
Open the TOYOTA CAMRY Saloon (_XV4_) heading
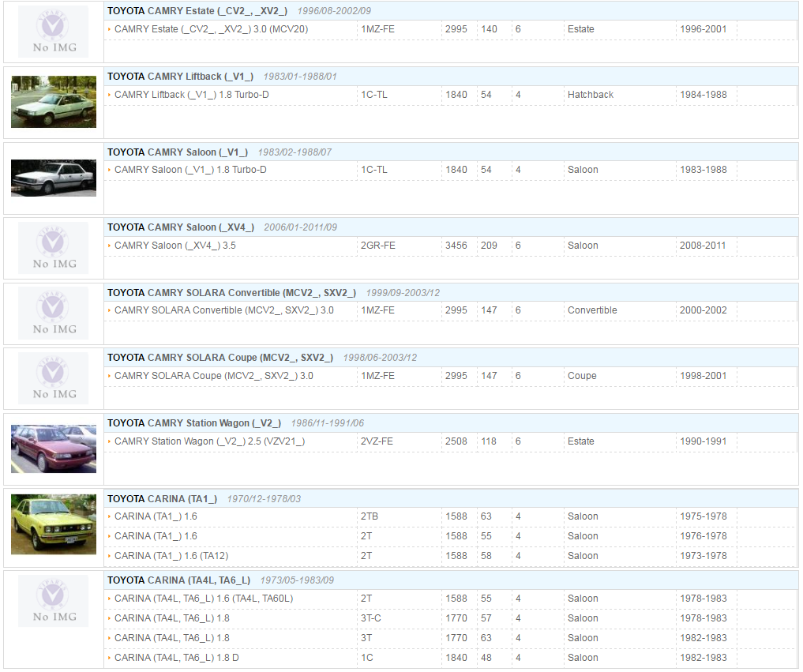click(180, 227)
